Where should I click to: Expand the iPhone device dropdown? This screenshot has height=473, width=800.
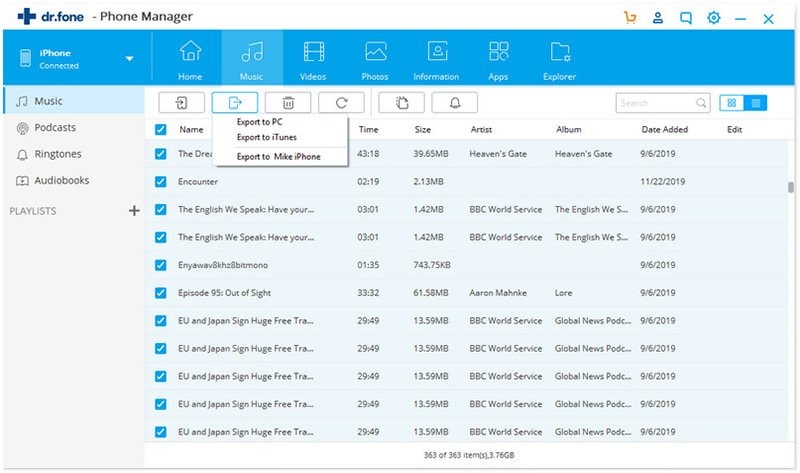point(130,59)
